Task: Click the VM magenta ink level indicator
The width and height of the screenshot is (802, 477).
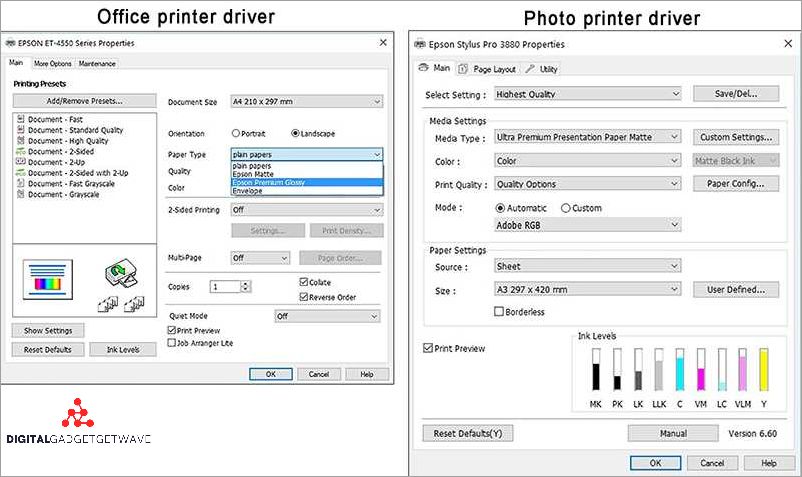Action: (701, 370)
